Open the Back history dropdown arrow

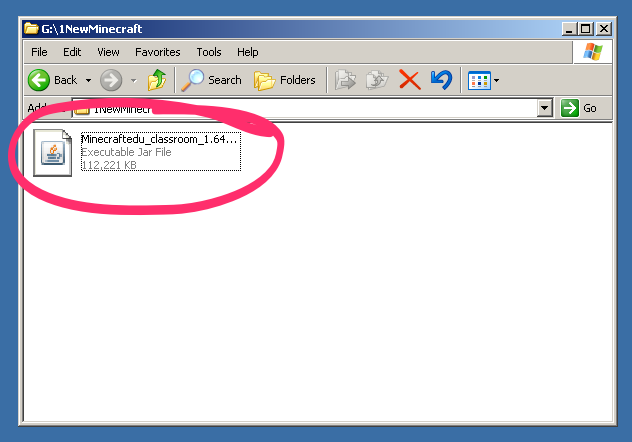pyautogui.click(x=88, y=80)
